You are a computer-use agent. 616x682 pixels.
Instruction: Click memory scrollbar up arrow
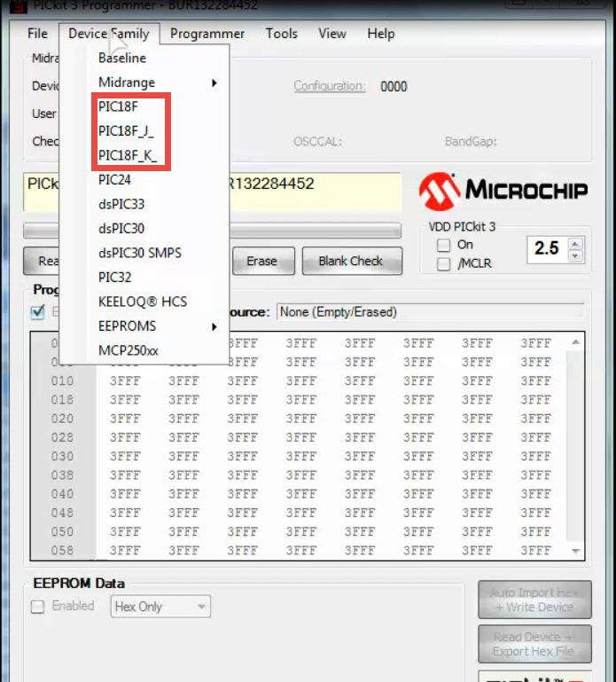(x=575, y=342)
